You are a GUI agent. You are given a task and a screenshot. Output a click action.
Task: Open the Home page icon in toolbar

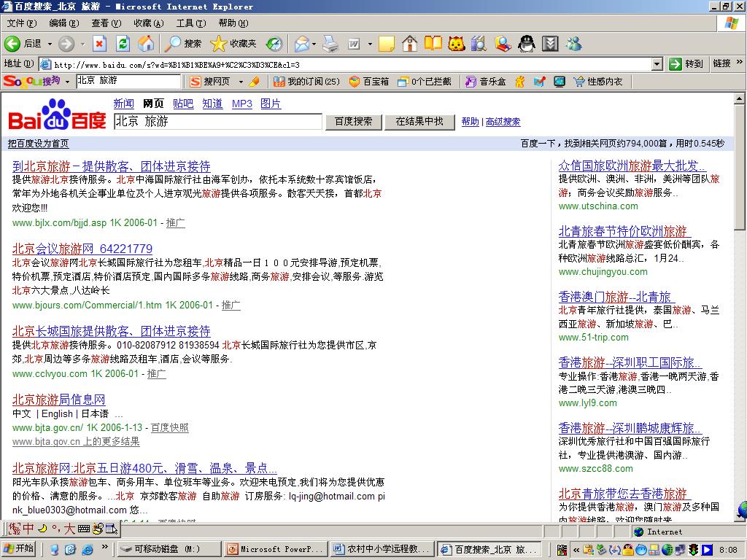pyautogui.click(x=146, y=44)
